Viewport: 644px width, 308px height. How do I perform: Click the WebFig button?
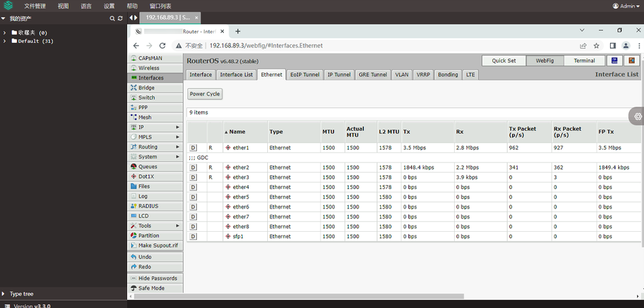pyautogui.click(x=545, y=60)
